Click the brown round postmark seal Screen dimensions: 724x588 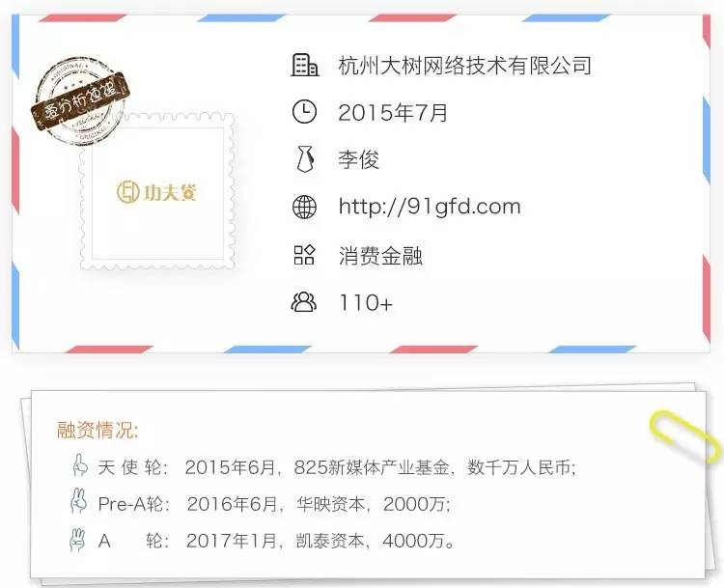pos(80,100)
